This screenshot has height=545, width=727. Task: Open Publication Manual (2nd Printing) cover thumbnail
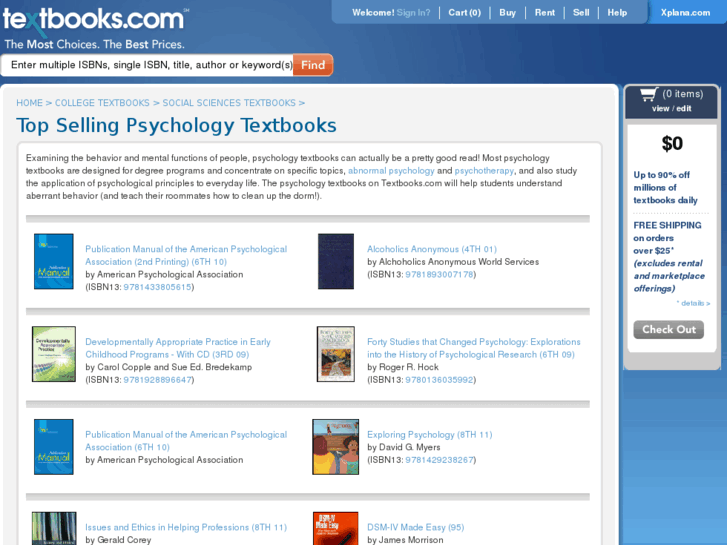tap(54, 261)
